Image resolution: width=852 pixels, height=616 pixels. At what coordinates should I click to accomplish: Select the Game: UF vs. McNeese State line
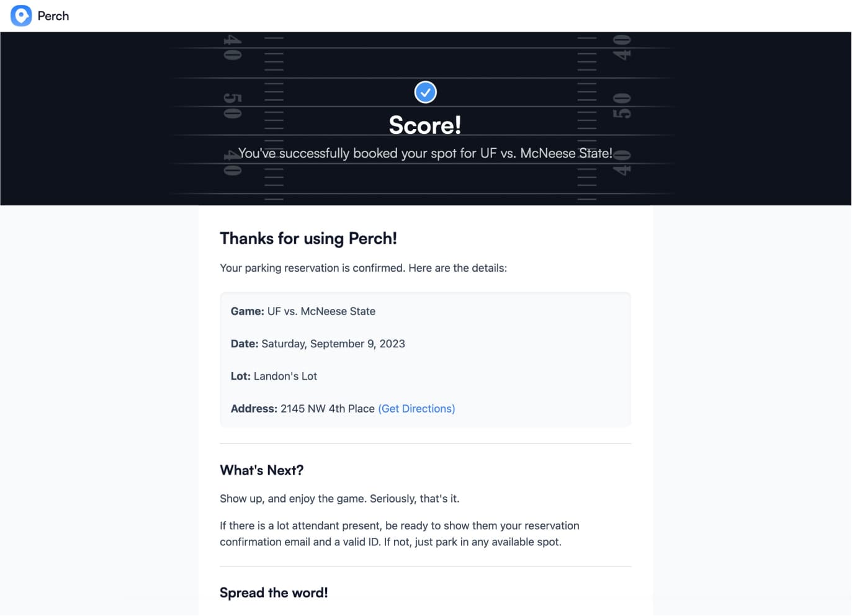point(303,311)
